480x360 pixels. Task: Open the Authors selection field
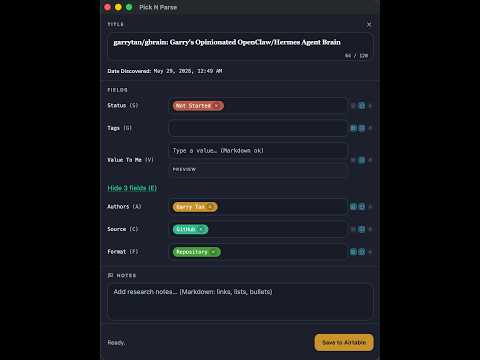pyautogui.click(x=258, y=207)
